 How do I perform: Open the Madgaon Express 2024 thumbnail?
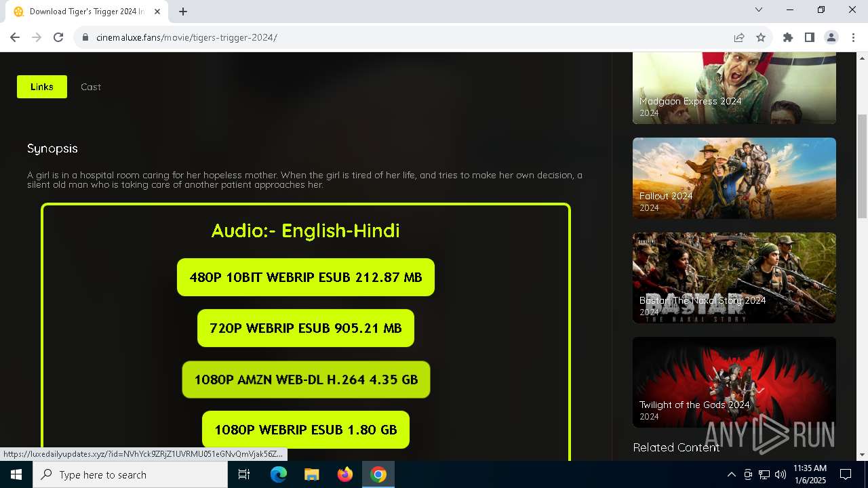734,88
